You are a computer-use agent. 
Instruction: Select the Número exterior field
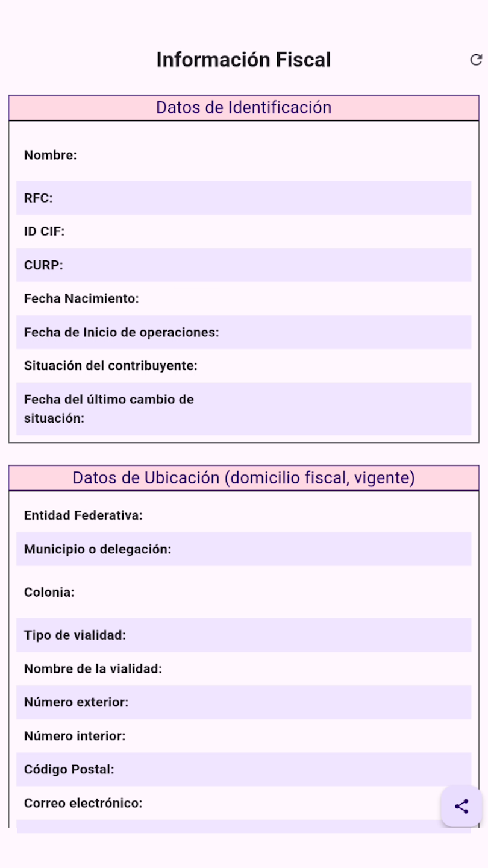244,702
